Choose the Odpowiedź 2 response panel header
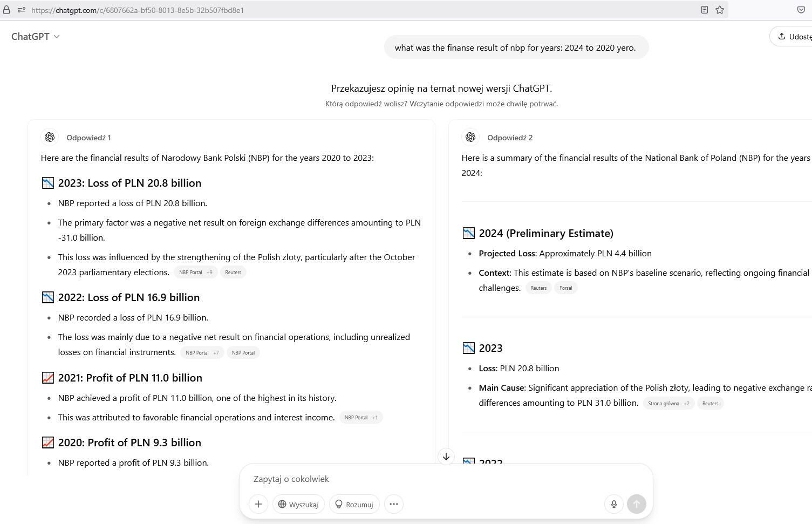Screen dimensions: 812x524 pyautogui.click(x=509, y=138)
